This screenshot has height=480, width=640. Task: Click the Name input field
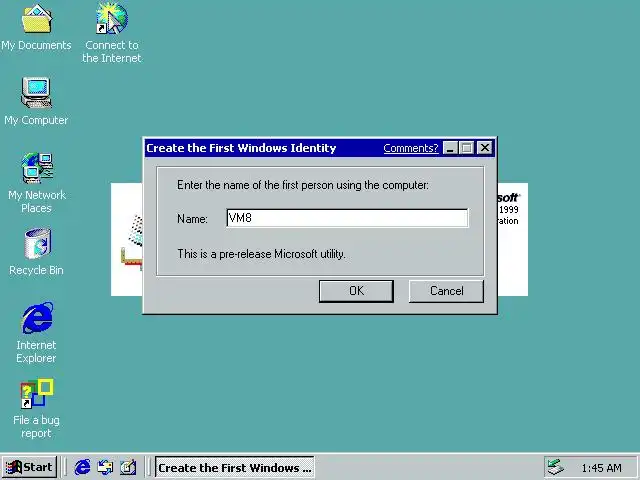point(347,218)
